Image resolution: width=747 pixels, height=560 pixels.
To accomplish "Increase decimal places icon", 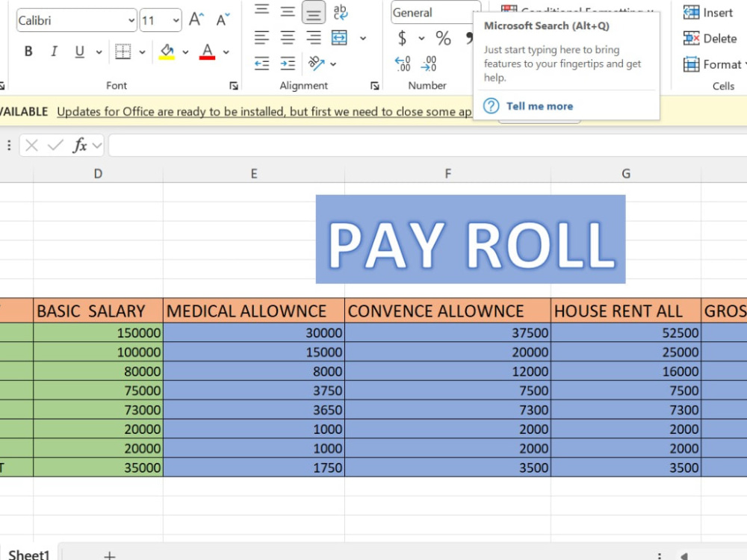I will tap(403, 63).
